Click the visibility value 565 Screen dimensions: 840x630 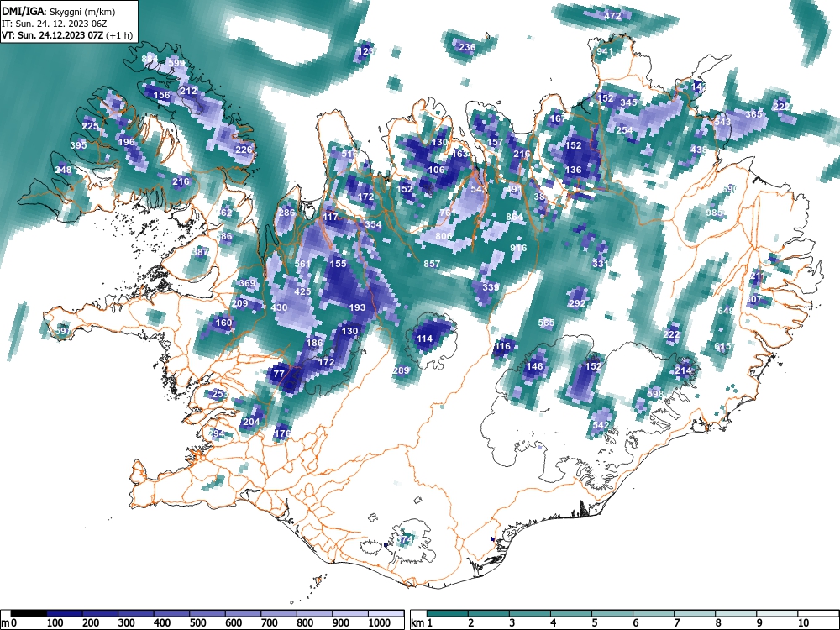[x=546, y=323]
